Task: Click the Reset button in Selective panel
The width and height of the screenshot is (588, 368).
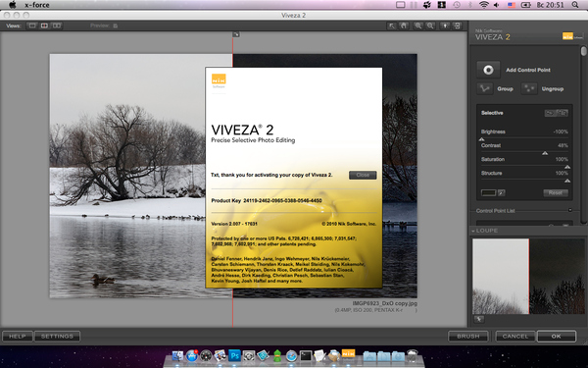Action: pos(556,192)
